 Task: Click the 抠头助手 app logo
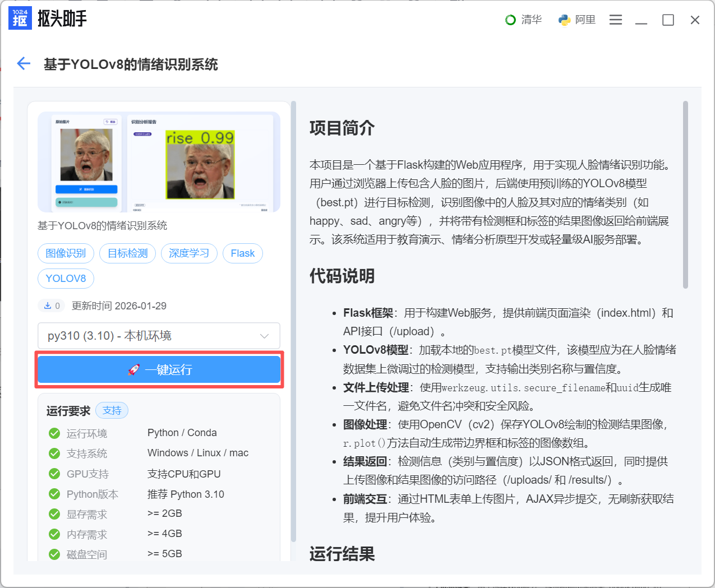pyautogui.click(x=20, y=18)
